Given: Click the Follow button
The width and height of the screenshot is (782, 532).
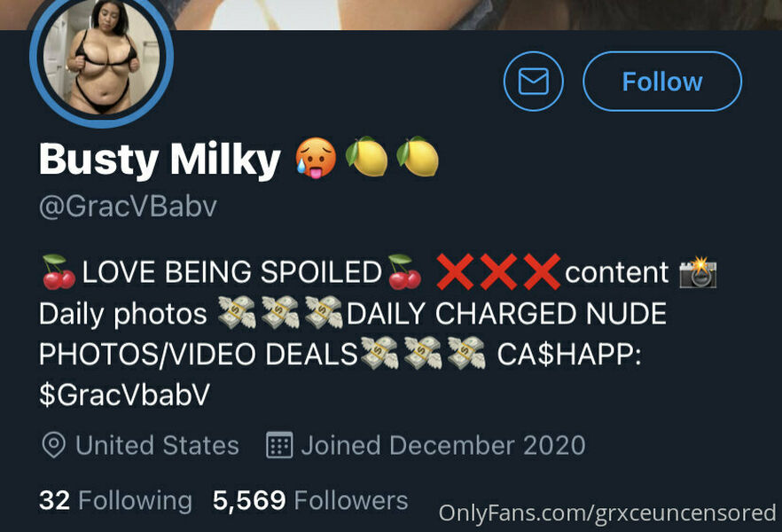Looking at the screenshot, I should pyautogui.click(x=662, y=82).
